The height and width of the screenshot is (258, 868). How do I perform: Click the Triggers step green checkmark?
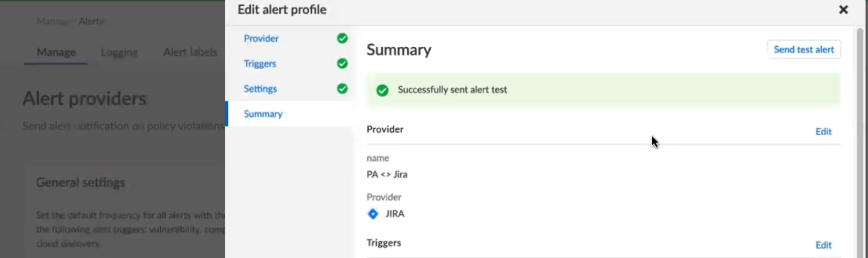pos(342,64)
